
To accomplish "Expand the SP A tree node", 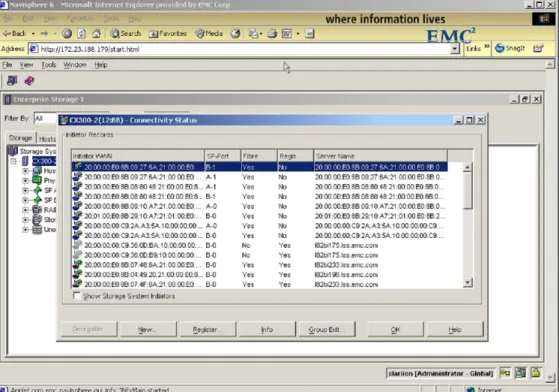I will (x=25, y=190).
